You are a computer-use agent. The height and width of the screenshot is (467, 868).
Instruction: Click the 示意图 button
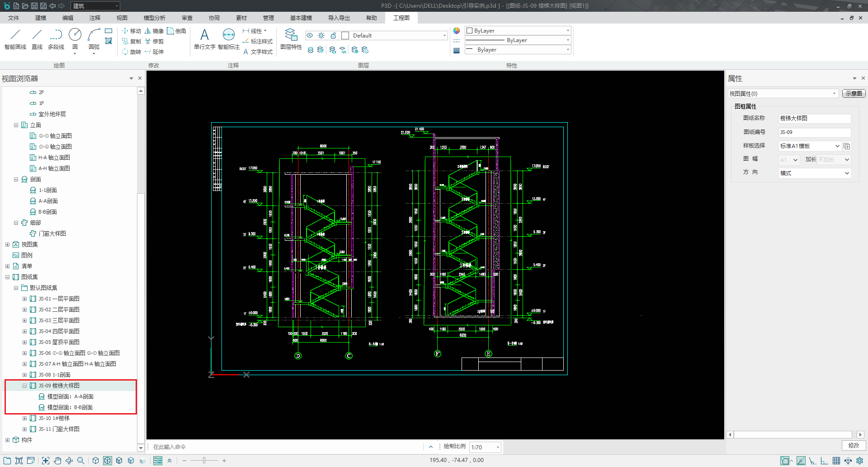(854, 94)
